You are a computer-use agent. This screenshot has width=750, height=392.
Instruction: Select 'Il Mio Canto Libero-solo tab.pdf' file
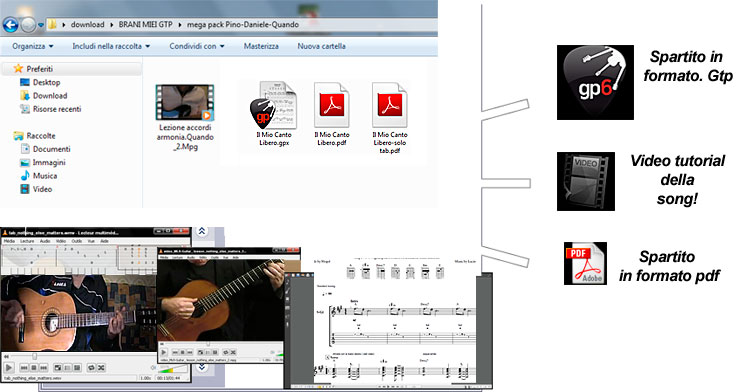click(390, 118)
